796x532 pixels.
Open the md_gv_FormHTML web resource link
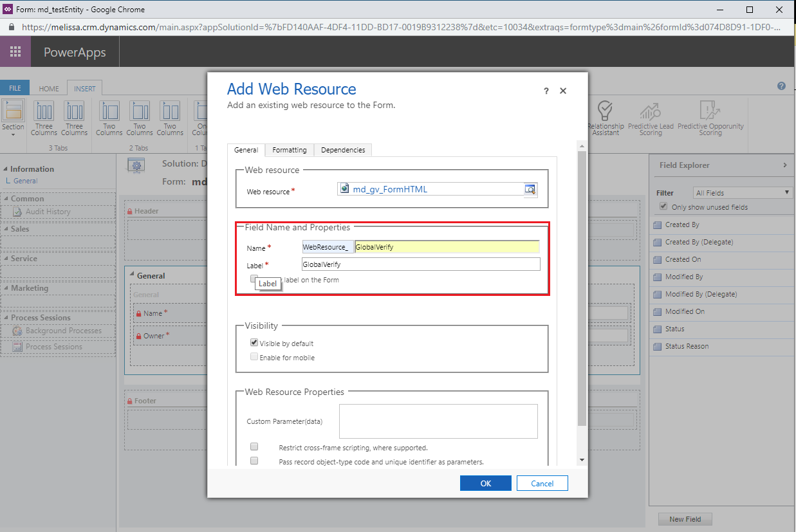pyautogui.click(x=390, y=189)
